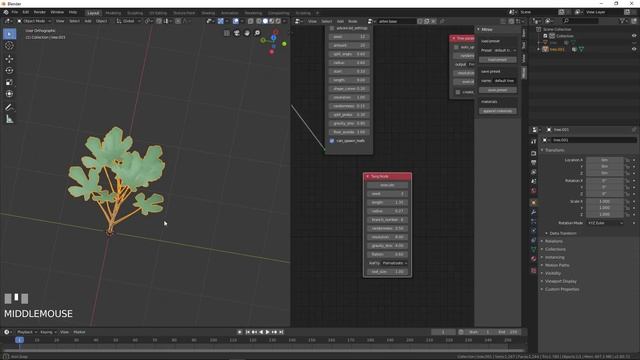This screenshot has height=360, width=640.
Task: Click the frame 1 playhead marker in timeline
Action: [x=19, y=340]
